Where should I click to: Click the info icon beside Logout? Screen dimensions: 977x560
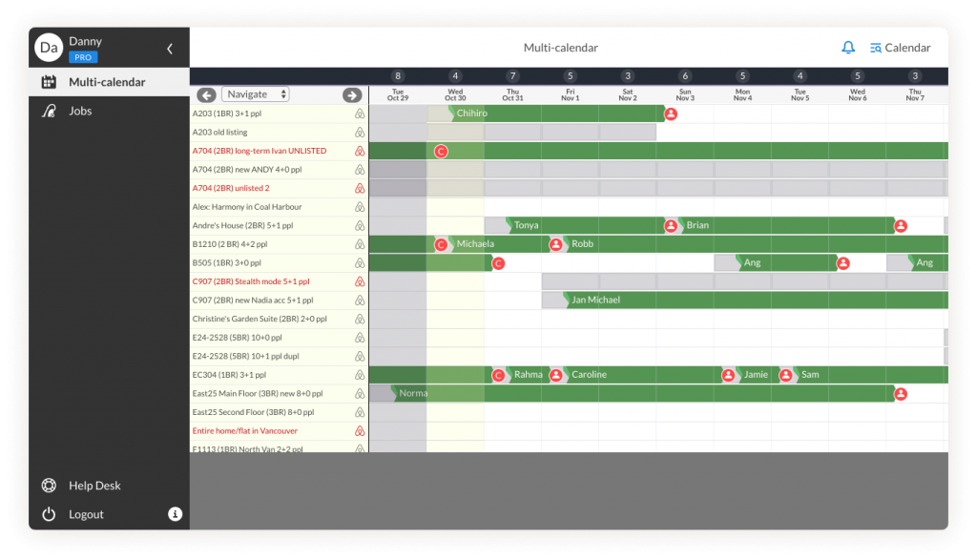point(175,514)
